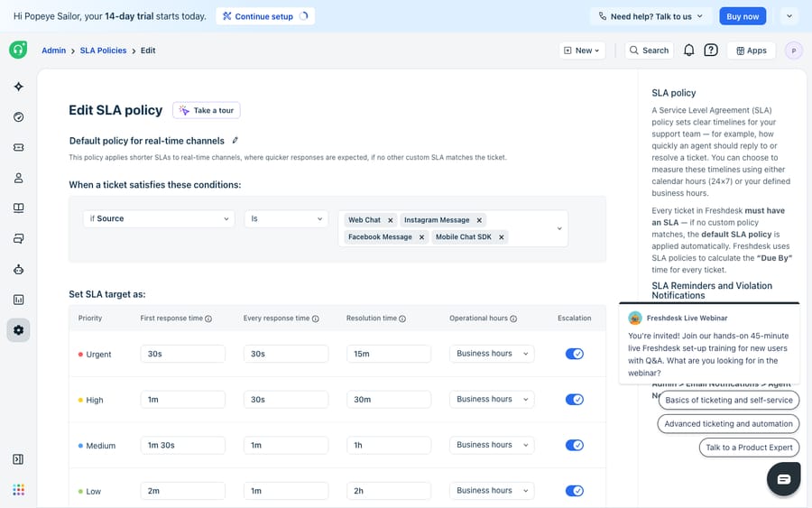Toggle escalation for High priority
Image resolution: width=812 pixels, height=508 pixels.
point(575,399)
